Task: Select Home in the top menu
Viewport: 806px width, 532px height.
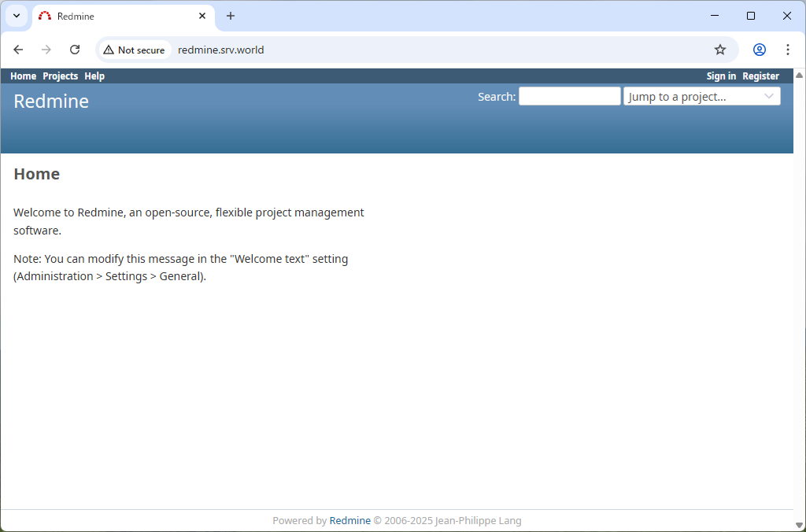Action: pyautogui.click(x=23, y=76)
